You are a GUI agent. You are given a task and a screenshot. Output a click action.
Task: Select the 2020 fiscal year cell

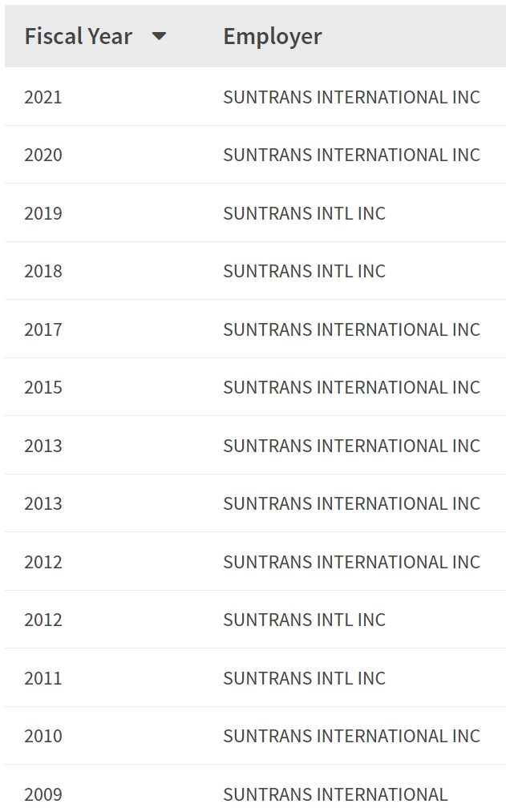pos(43,155)
